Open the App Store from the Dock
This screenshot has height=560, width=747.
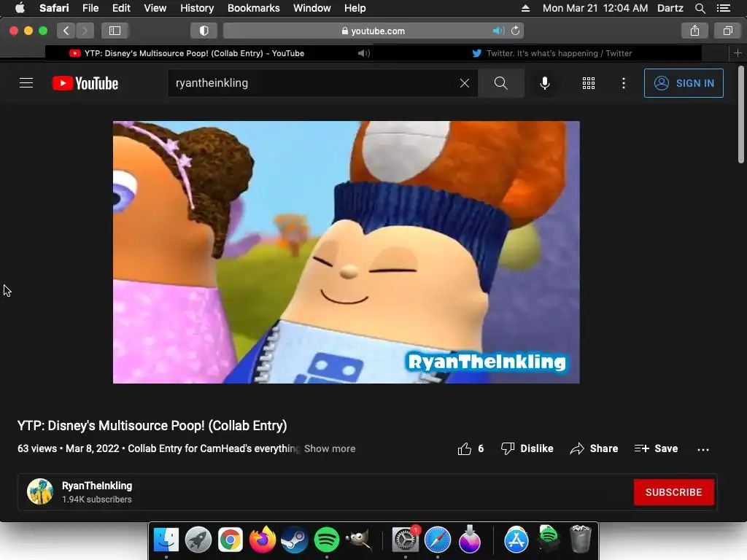(516, 540)
